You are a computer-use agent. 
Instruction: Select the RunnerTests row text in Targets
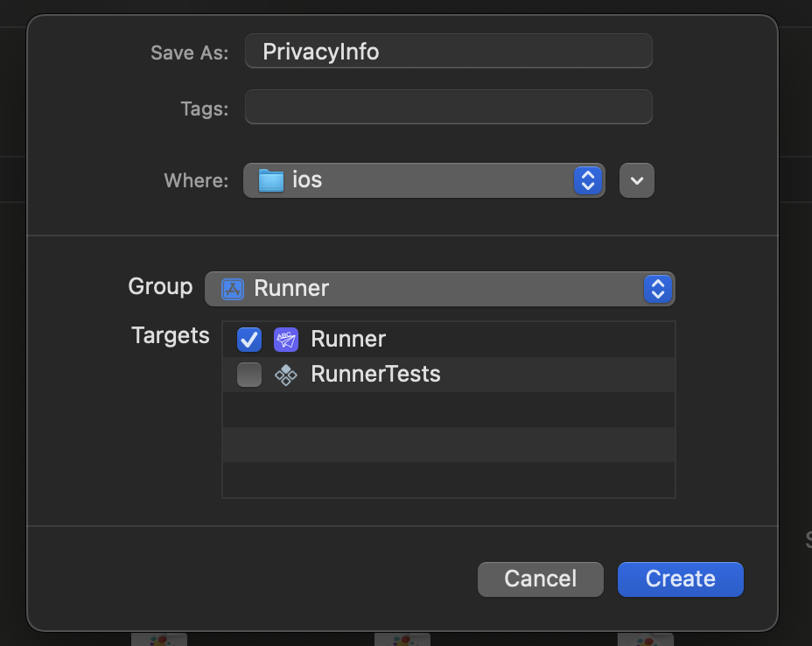[375, 374]
